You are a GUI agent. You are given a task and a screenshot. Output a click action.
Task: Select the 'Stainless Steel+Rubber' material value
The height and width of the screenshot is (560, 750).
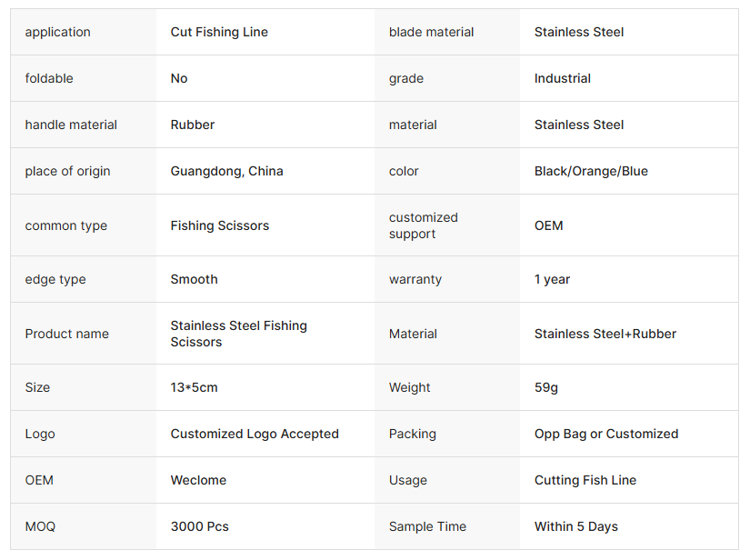pos(605,334)
